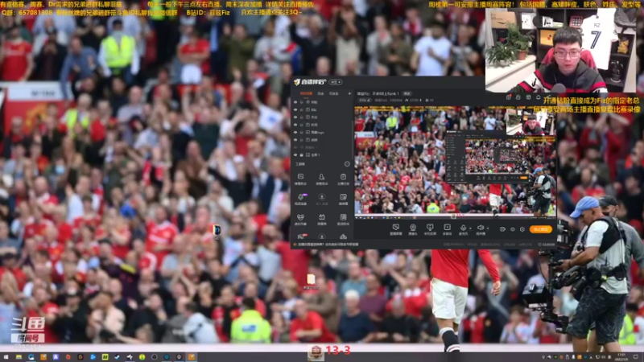Open the person-shaped tool in toolbox top row
The image size is (644, 362).
click(x=321, y=179)
